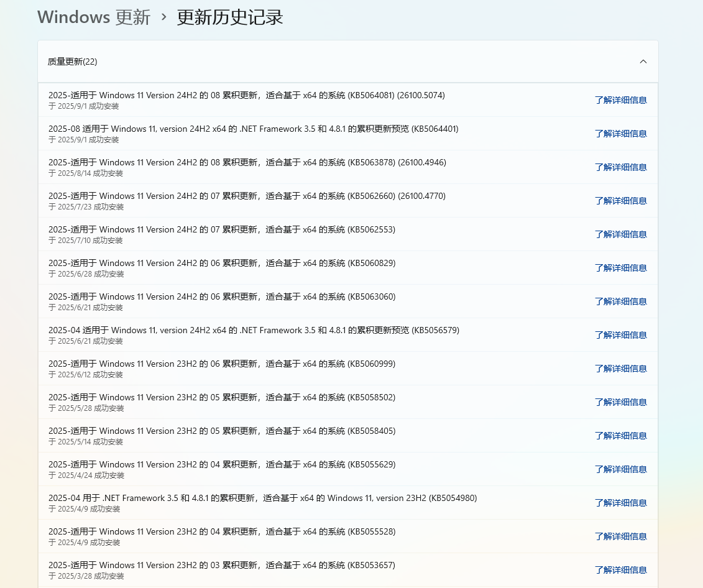Click the KB5062660 (26100.4770) update title
Image resolution: width=703 pixels, height=588 pixels.
coord(247,196)
